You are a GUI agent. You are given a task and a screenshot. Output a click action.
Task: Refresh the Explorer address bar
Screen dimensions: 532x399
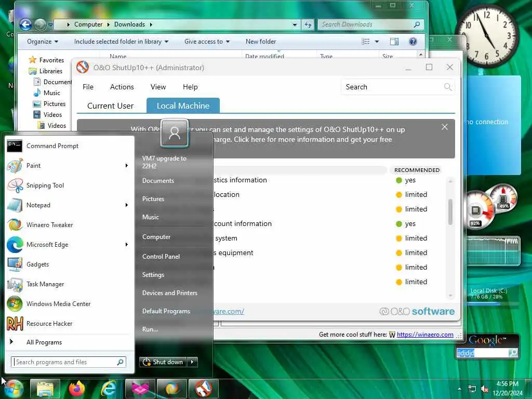308,24
